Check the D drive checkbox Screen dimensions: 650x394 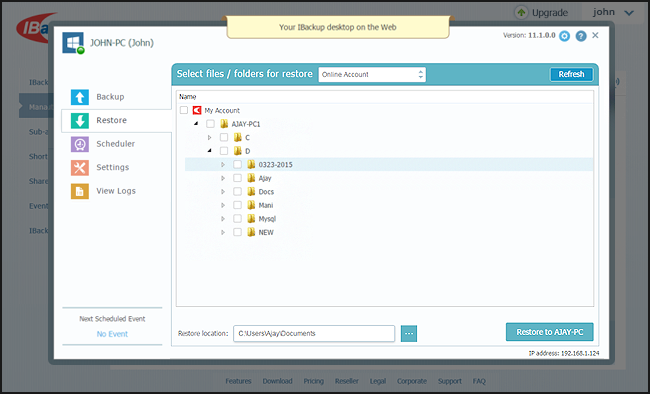click(224, 151)
